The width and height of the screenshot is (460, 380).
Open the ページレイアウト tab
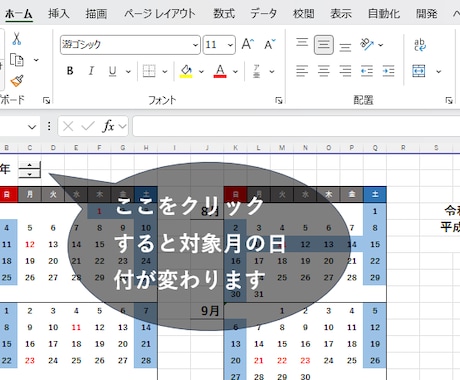click(160, 14)
